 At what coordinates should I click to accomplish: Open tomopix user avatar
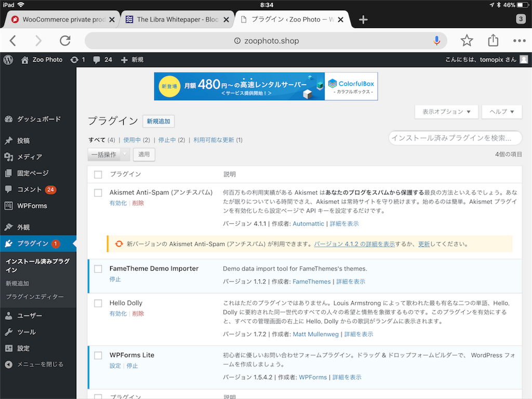(x=524, y=60)
